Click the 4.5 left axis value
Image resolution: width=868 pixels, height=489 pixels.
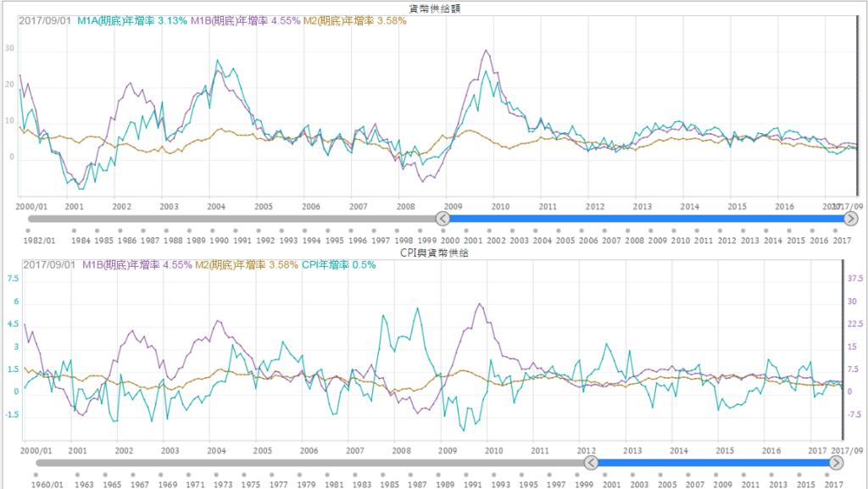[x=13, y=324]
